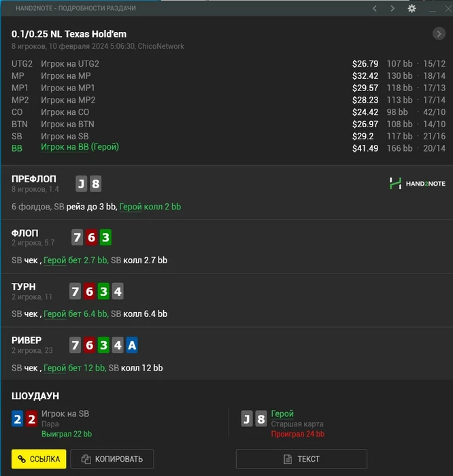Viewport: 453px width, 476px height.
Task: Click the green 3 card on the flop
Action: (105, 237)
